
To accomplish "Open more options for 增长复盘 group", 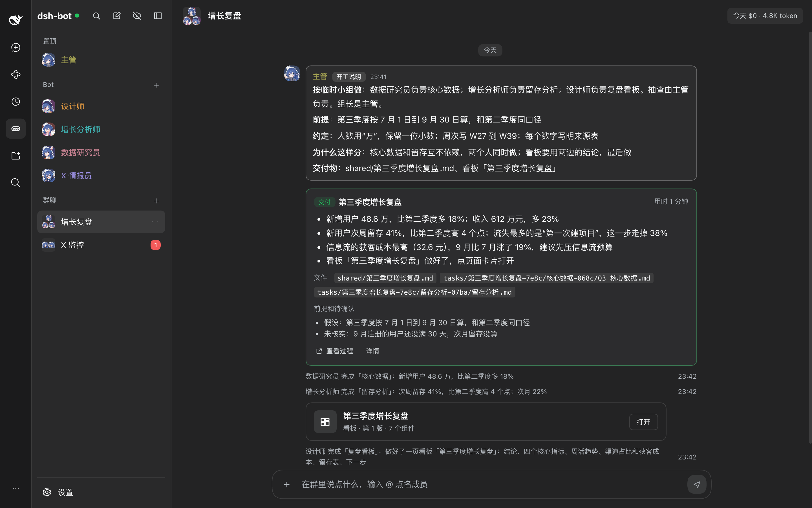I will point(155,222).
